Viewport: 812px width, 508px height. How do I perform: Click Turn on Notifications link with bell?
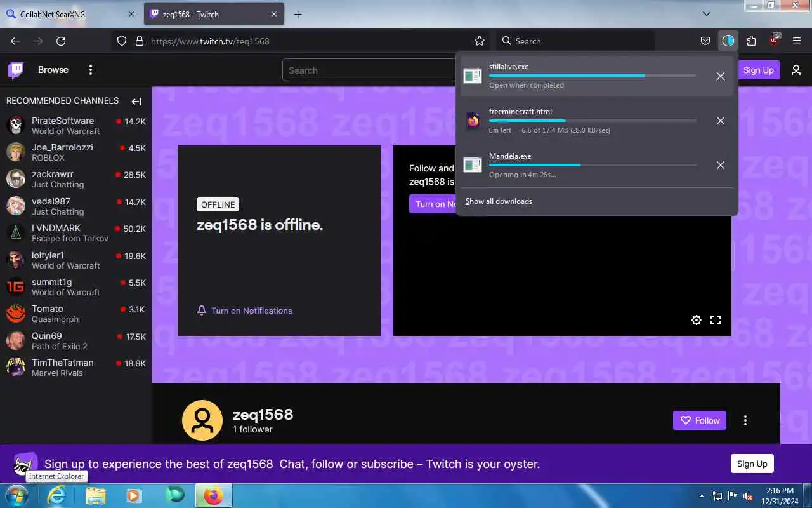pos(245,311)
